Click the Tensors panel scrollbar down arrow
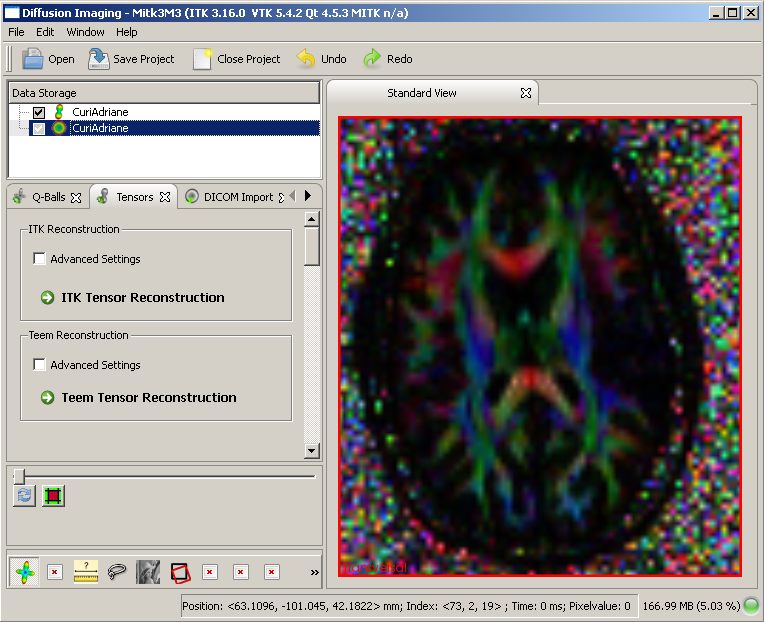 pos(312,451)
